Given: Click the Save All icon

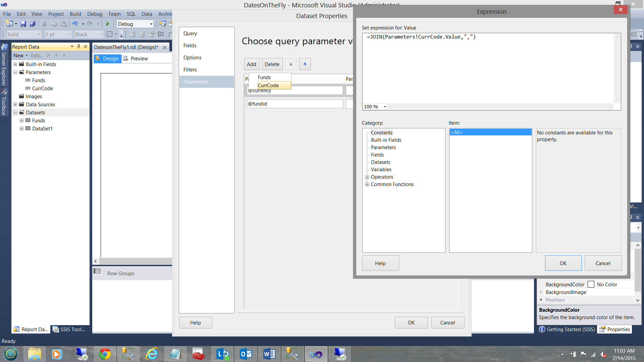Looking at the screenshot, I should (33, 24).
